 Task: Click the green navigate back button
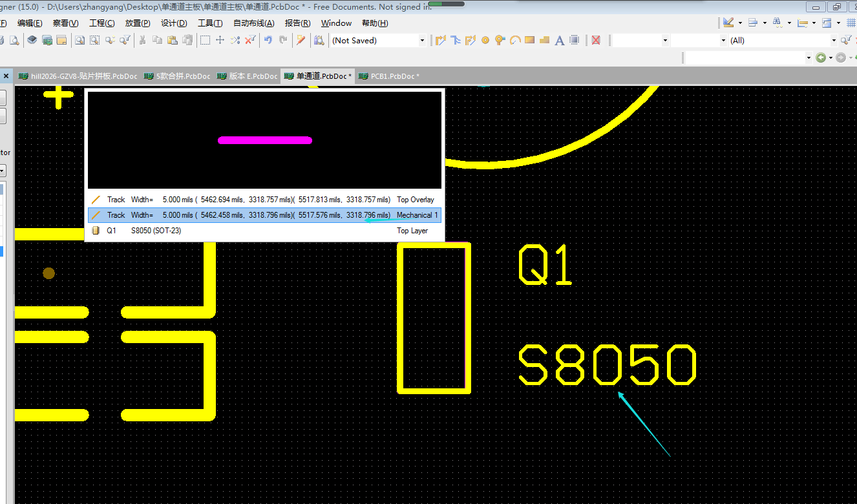click(820, 58)
